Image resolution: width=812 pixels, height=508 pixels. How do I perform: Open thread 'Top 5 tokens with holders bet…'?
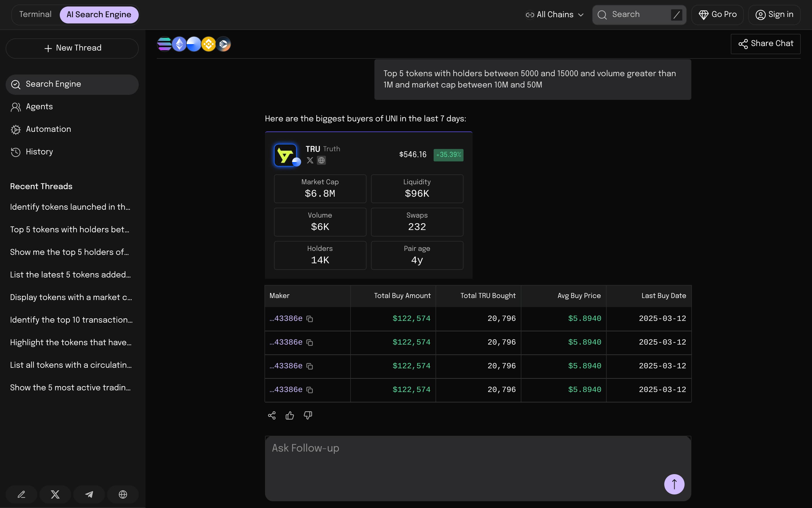70,229
